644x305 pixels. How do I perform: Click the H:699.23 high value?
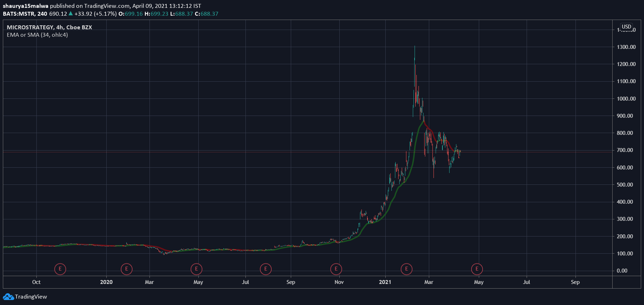(x=156, y=14)
